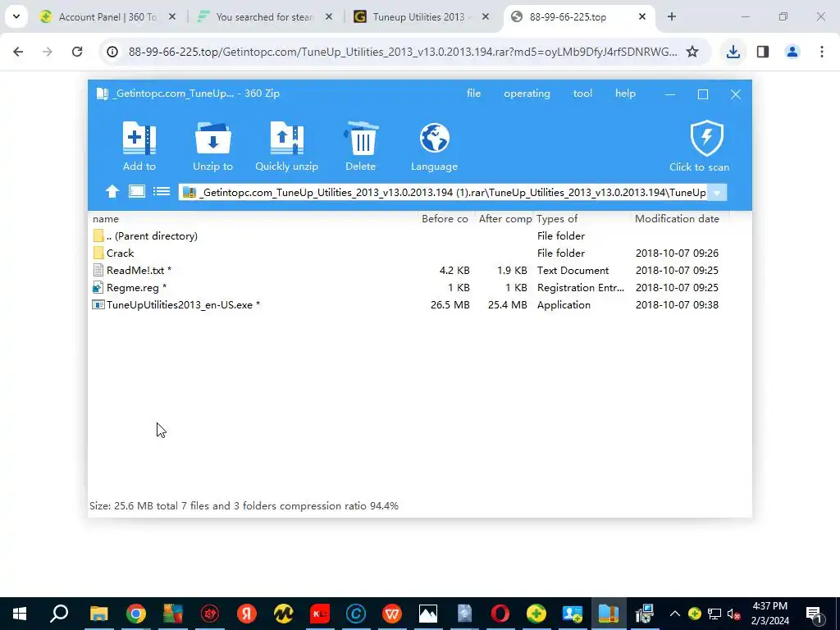This screenshot has width=840, height=630.
Task: Click the Add to archive icon
Action: coord(139,139)
